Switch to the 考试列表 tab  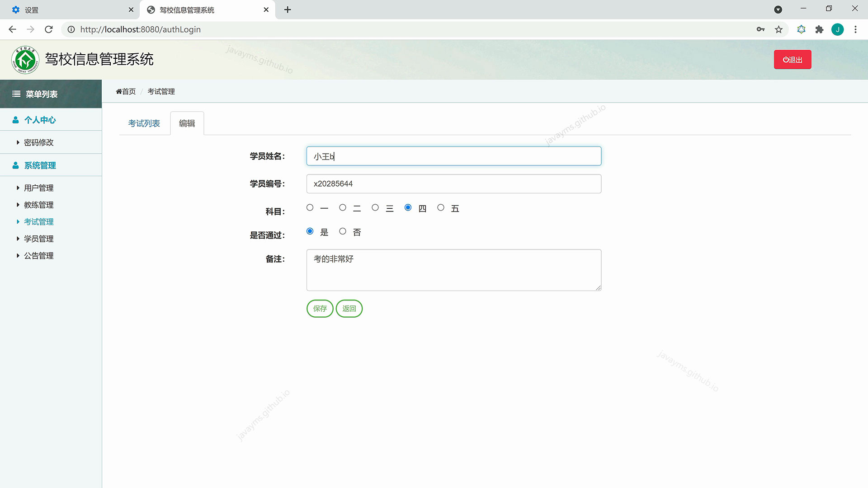pos(144,123)
